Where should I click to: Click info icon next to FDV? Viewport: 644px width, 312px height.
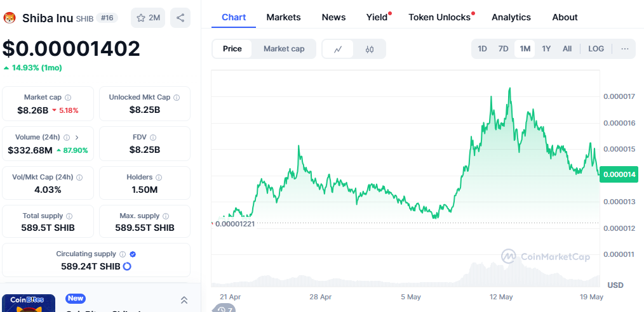pyautogui.click(x=153, y=138)
